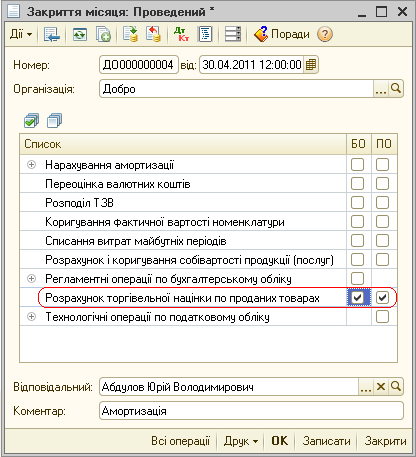The width and height of the screenshot is (416, 457).
Task: Click the date field 30.04.2011
Action: click(252, 65)
